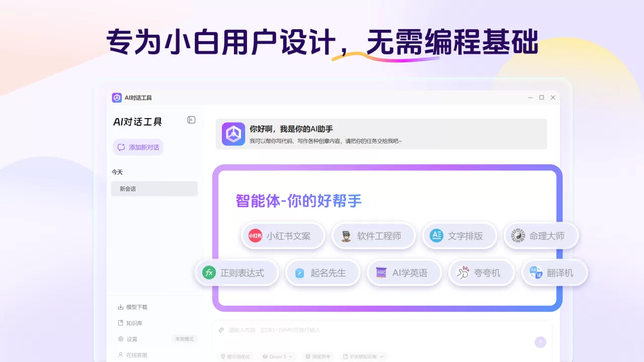The image size is (644, 362).
Task: Open 在线客服 in the sidebar
Action: click(x=133, y=354)
